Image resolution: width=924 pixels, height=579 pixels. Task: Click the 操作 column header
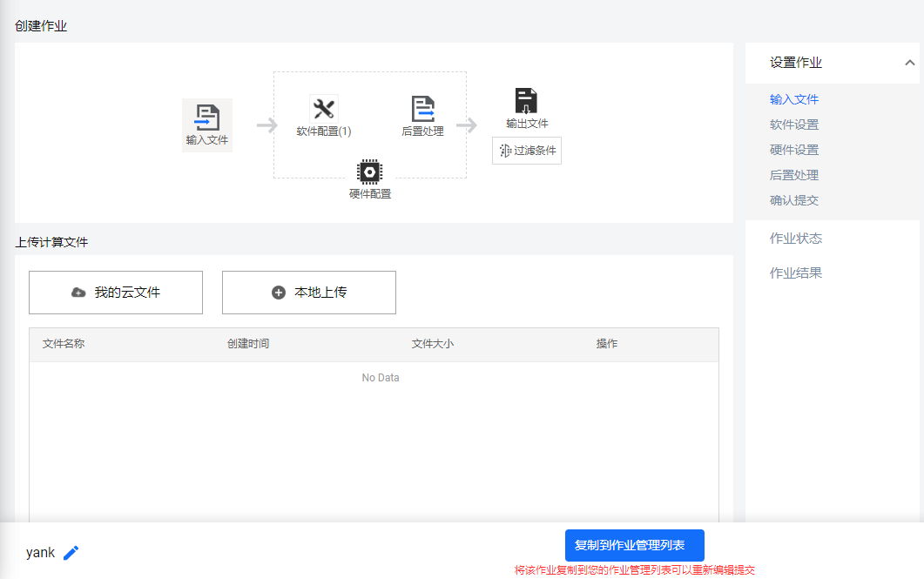click(x=607, y=344)
